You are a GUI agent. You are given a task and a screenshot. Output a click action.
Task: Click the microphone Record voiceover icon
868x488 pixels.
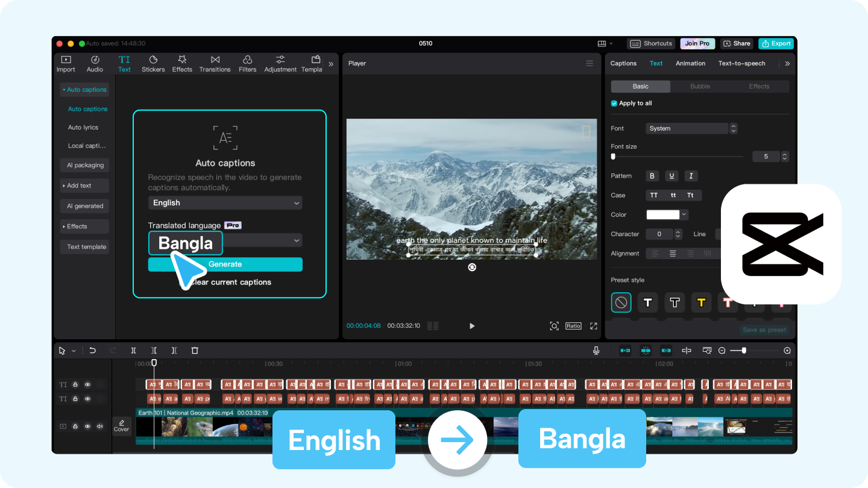click(x=596, y=350)
